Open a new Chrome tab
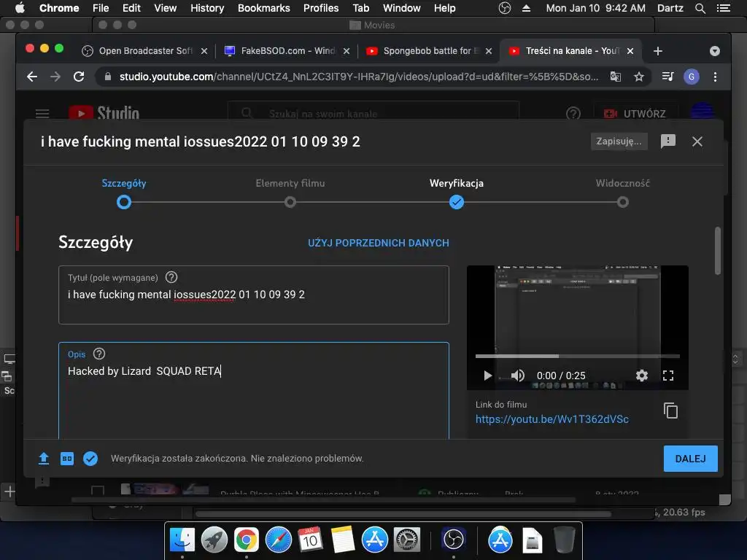 658,51
